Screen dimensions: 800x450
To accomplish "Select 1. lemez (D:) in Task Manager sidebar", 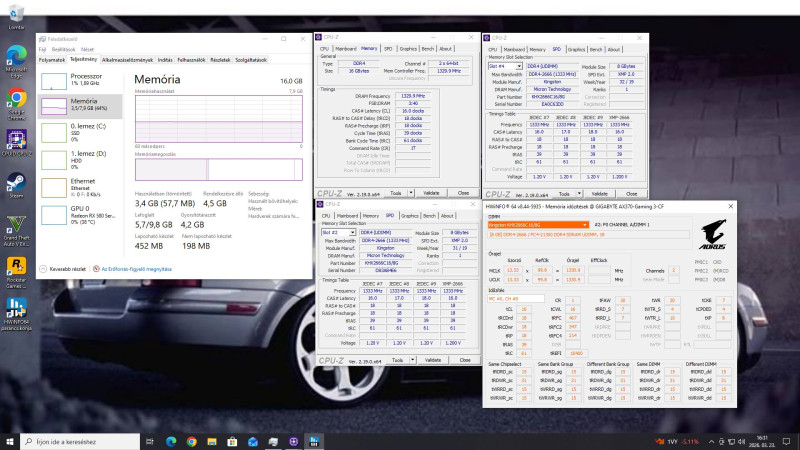I will pyautogui.click(x=80, y=160).
